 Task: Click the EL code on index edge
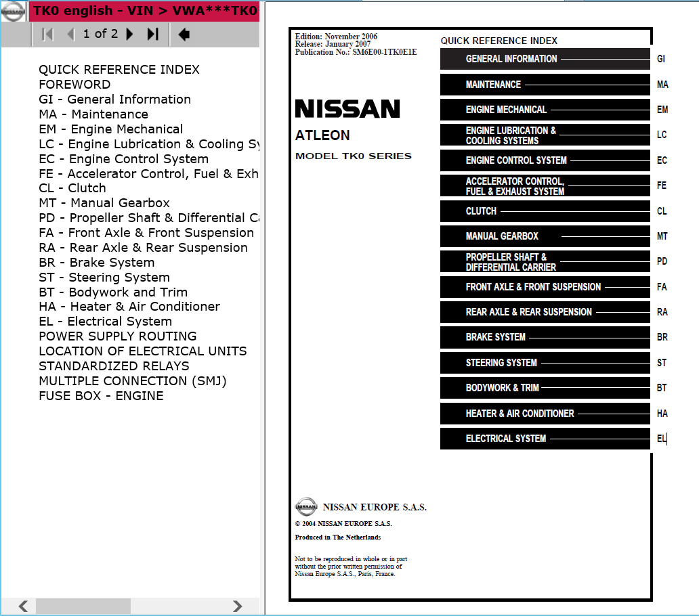click(662, 439)
